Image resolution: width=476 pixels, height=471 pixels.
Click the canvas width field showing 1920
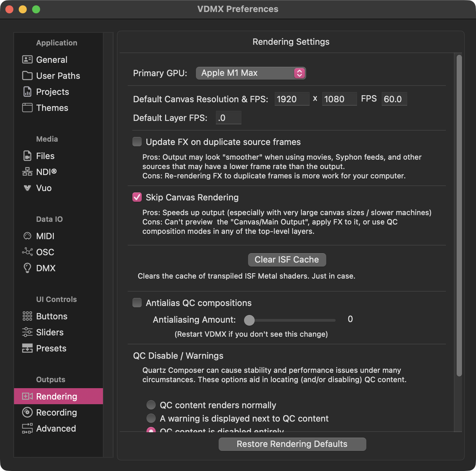[292, 99]
